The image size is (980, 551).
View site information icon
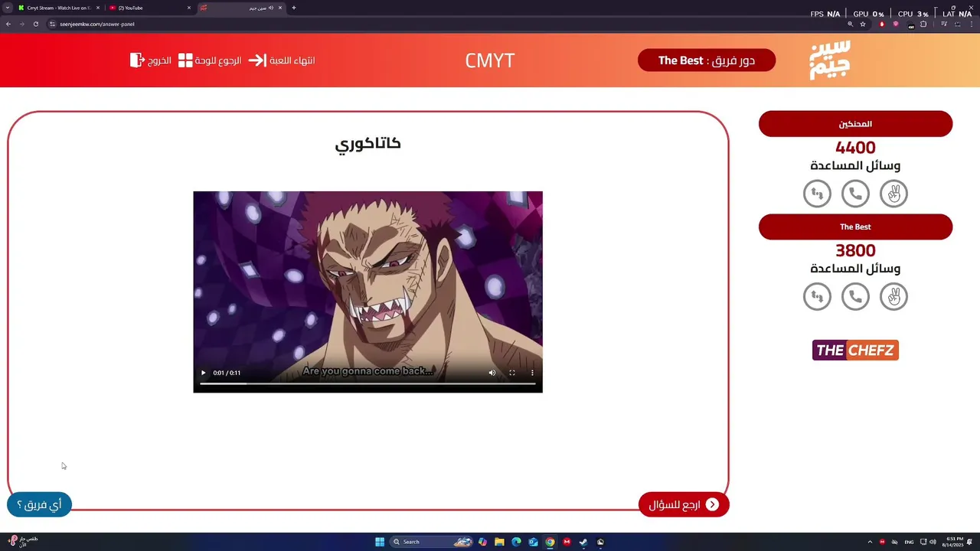click(x=52, y=24)
